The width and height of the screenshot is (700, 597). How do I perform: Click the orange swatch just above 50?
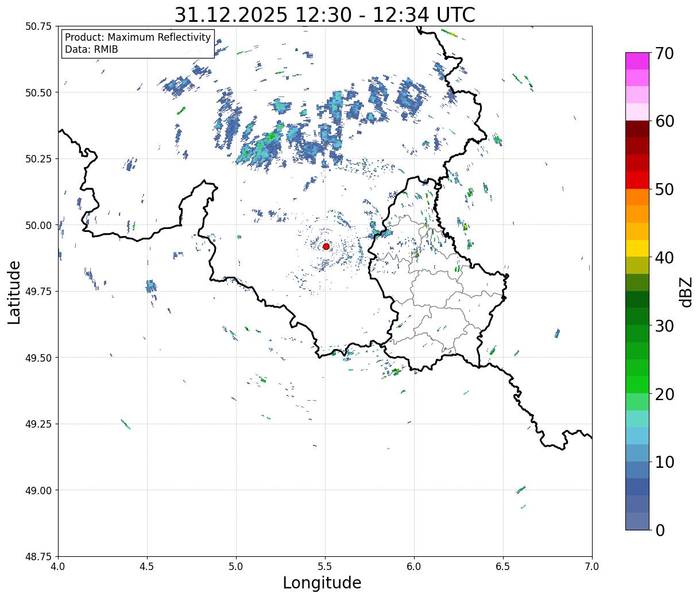[x=637, y=197]
